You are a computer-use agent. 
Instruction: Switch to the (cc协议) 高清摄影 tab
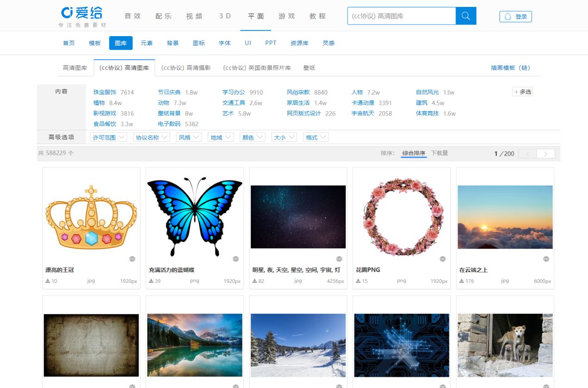click(185, 67)
